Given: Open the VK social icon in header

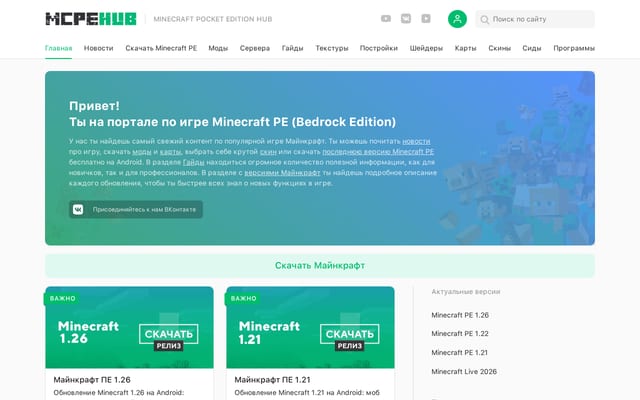Looking at the screenshot, I should [406, 19].
